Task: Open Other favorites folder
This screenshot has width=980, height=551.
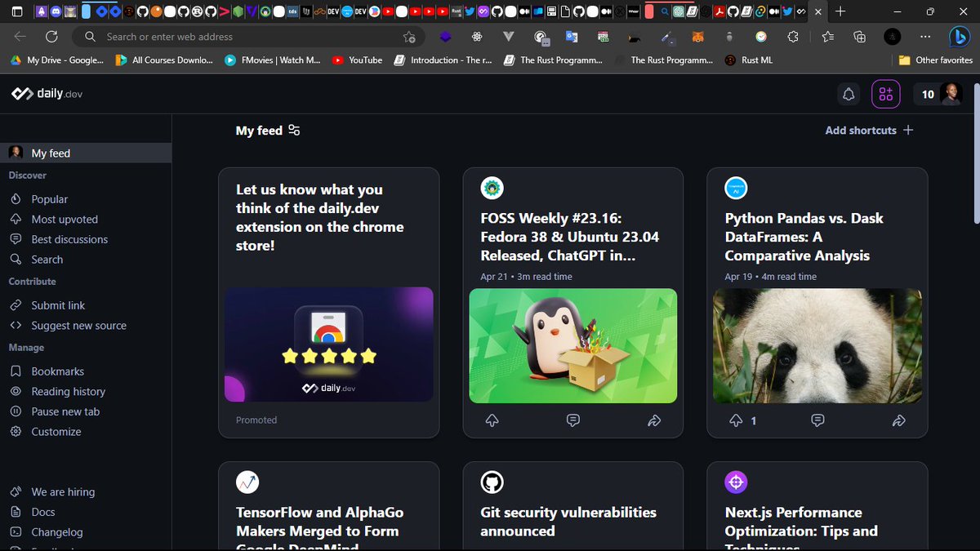Action: pos(935,60)
